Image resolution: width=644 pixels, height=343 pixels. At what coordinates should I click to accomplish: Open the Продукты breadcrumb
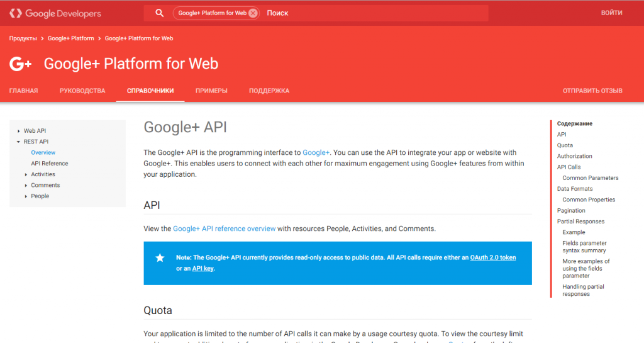tap(23, 38)
